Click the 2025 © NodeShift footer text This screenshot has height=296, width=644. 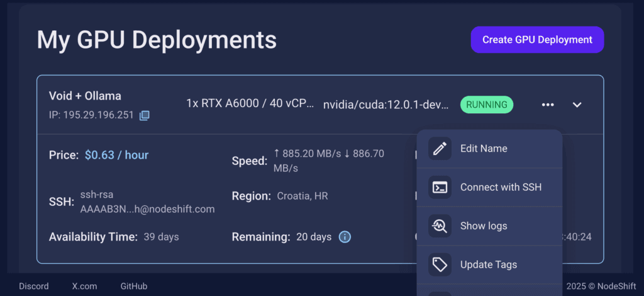(601, 286)
